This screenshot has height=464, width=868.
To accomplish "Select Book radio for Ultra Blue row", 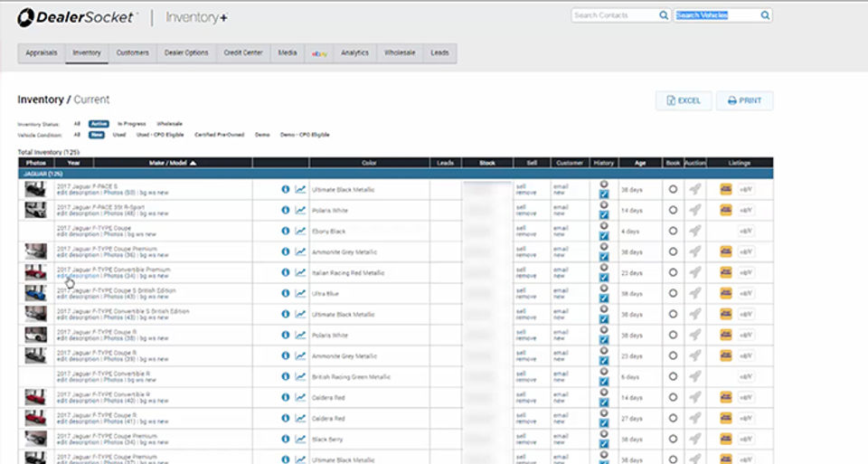I will [x=673, y=293].
